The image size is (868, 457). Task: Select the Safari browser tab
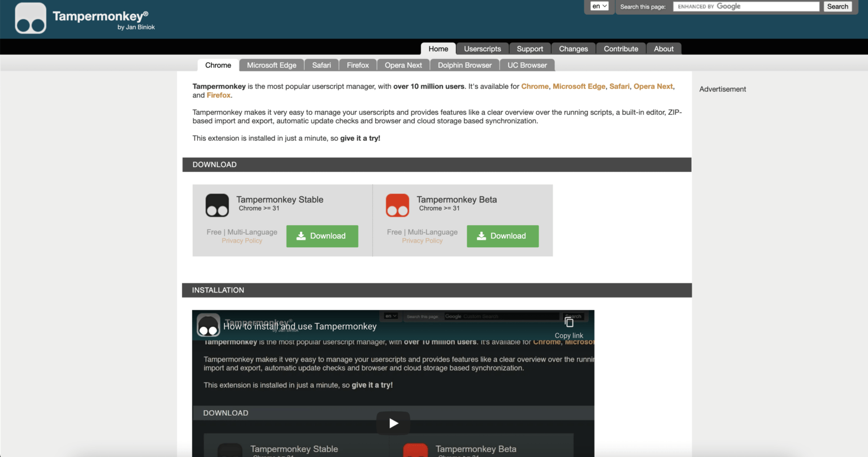click(x=321, y=65)
